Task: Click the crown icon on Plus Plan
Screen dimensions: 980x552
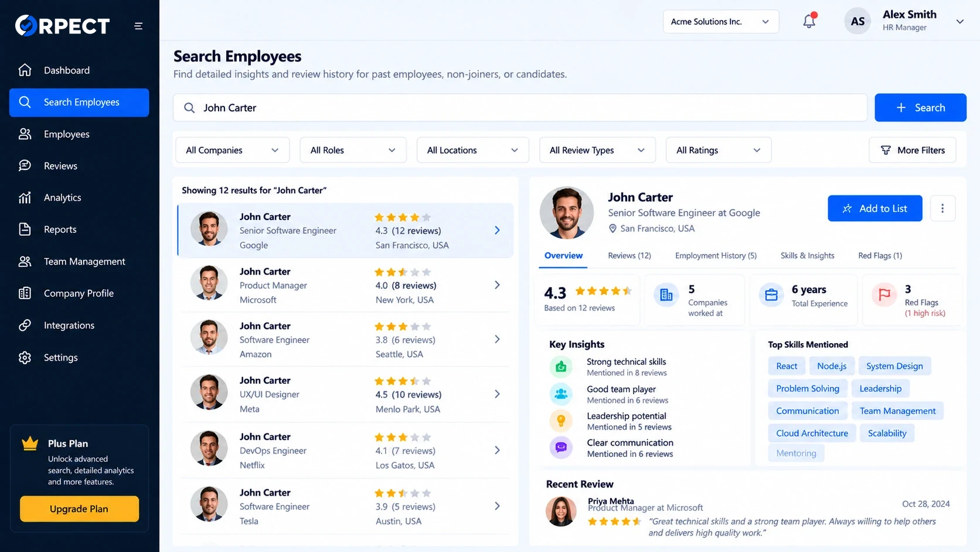Action: [x=30, y=443]
